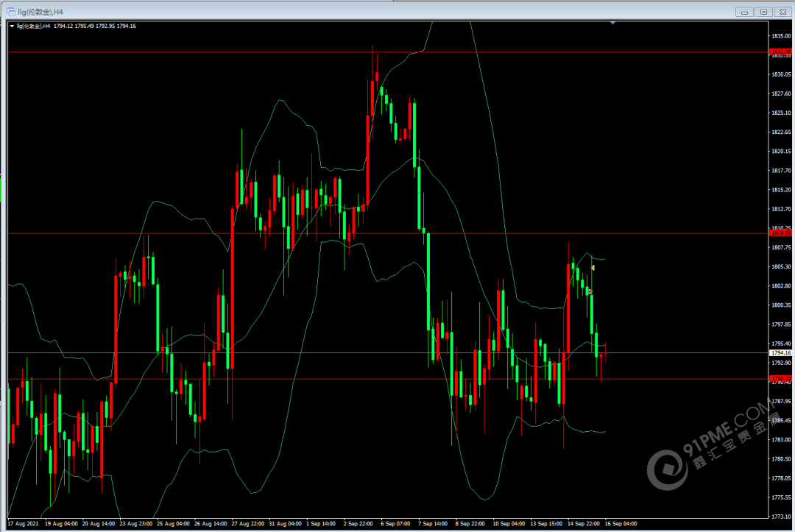Click the 1790.78 red price level label
The width and height of the screenshot is (795, 532).
pyautogui.click(x=780, y=378)
